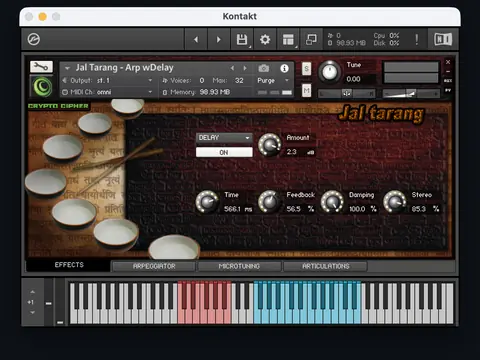Shift keyboard octave down arrow
The image size is (480, 360).
32,312
